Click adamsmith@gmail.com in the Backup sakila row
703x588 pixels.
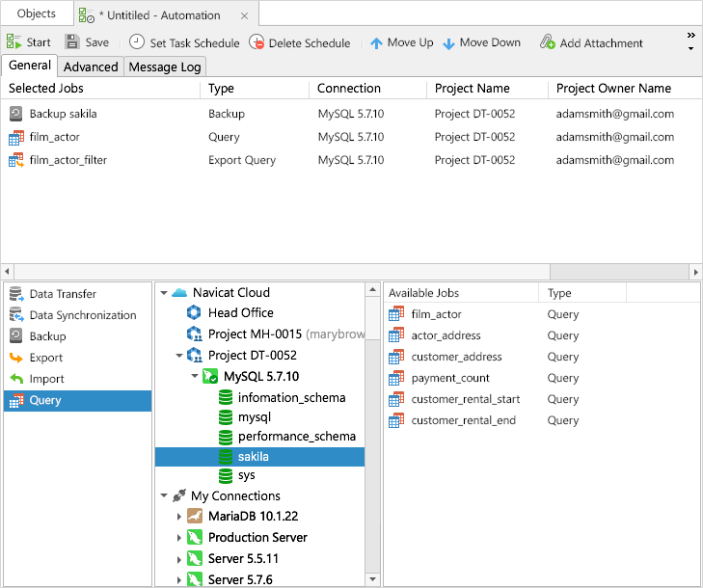pyautogui.click(x=614, y=114)
